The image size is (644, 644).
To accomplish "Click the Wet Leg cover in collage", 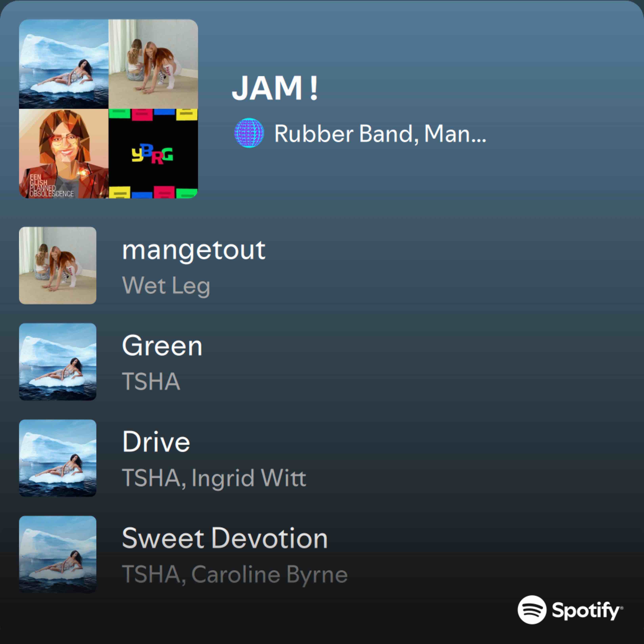I will 153,64.
